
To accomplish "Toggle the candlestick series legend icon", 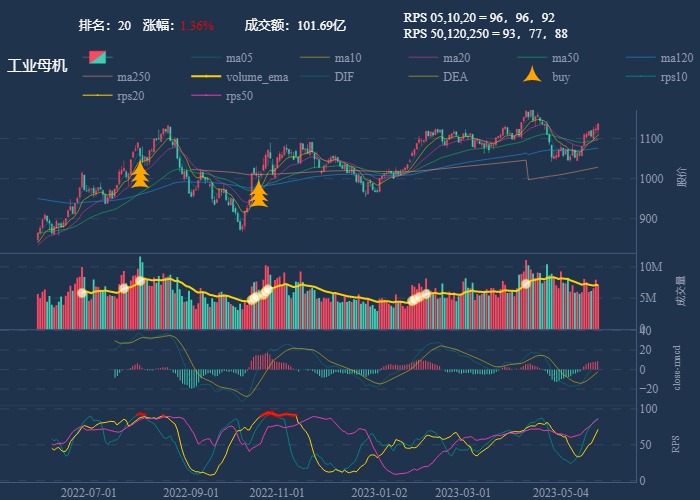I will (99, 58).
